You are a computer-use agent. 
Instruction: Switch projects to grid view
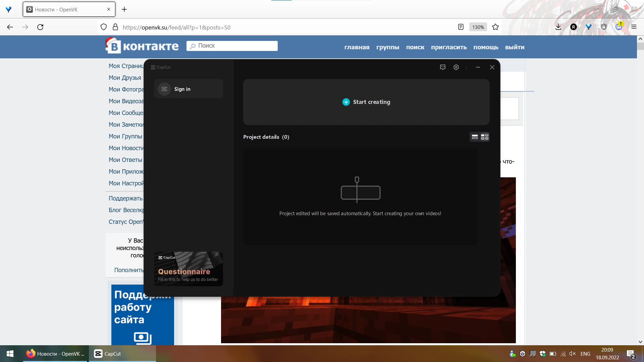coord(485,137)
